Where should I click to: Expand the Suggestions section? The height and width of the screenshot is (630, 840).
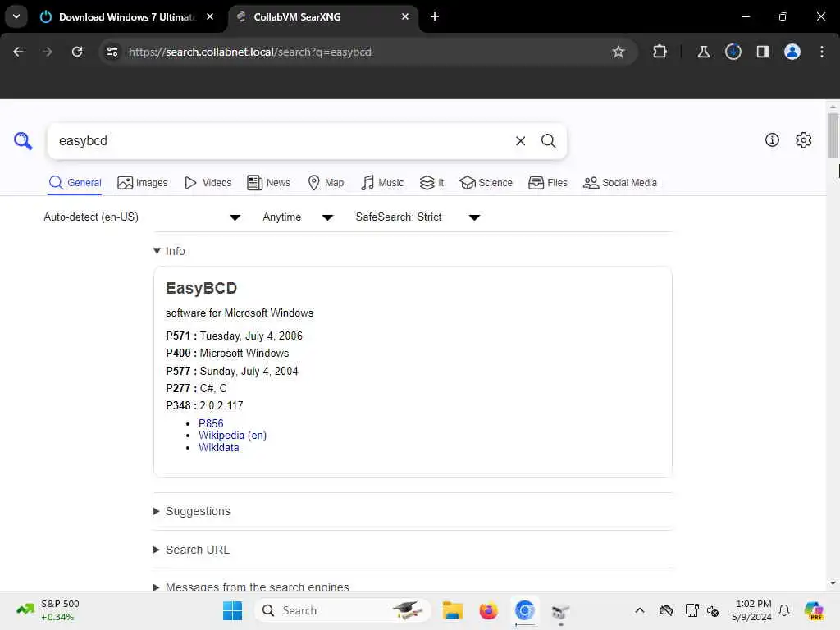click(192, 511)
